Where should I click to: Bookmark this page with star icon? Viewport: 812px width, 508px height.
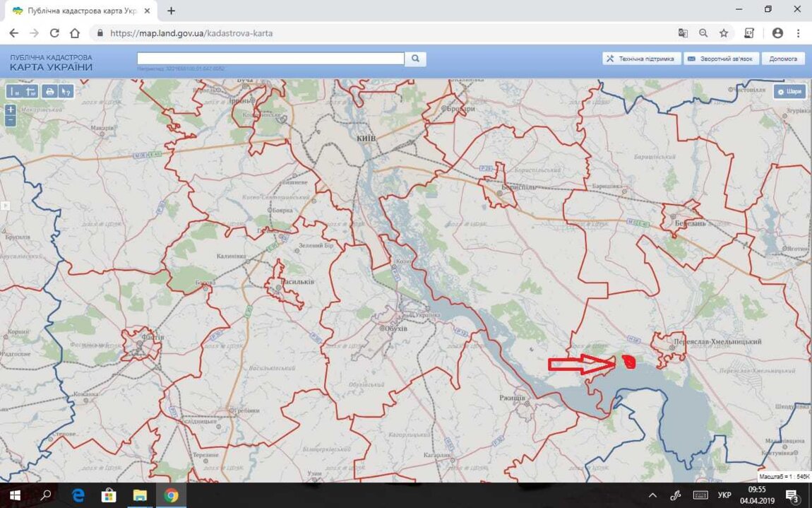(x=724, y=33)
